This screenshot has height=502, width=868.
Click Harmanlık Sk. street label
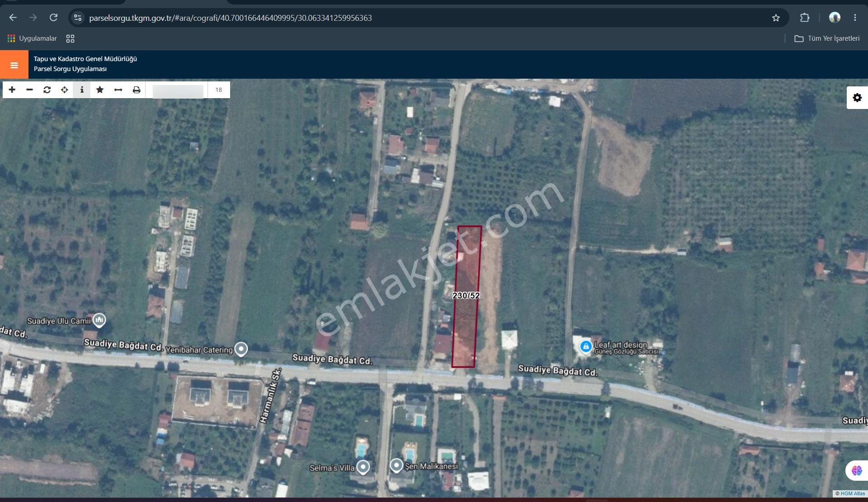(270, 396)
